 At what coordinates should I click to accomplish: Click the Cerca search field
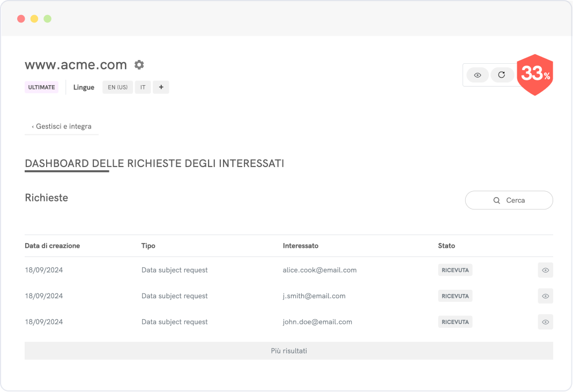pos(509,200)
